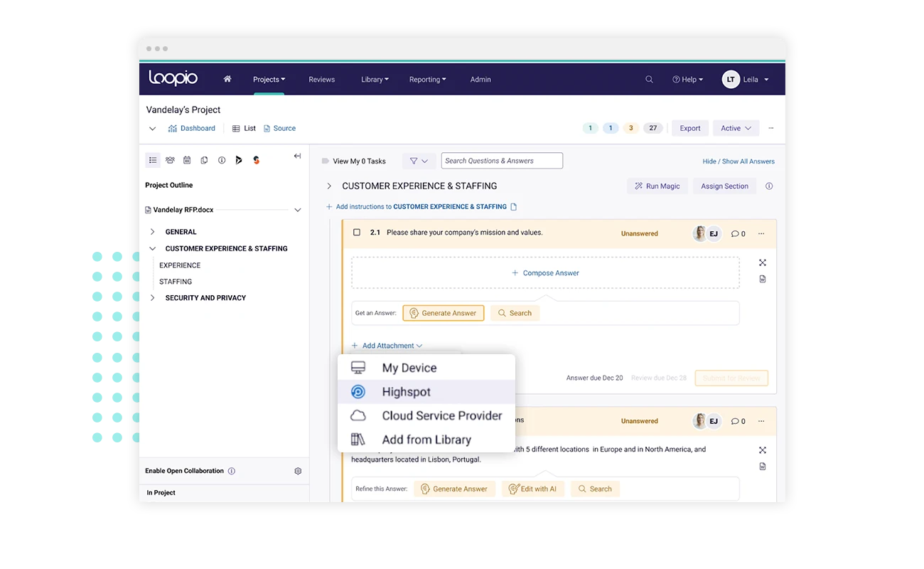Click the Search Questions & Answers field
This screenshot has height=569, width=924.
[x=501, y=161]
